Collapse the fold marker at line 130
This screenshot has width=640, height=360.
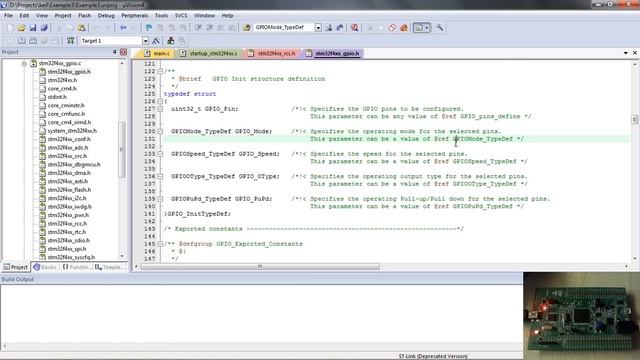[160, 131]
